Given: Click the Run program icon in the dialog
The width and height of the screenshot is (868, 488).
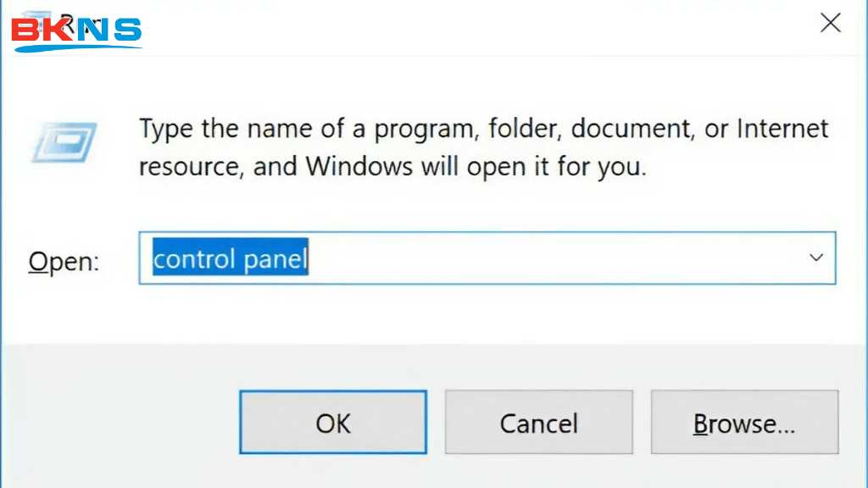Looking at the screenshot, I should point(64,144).
